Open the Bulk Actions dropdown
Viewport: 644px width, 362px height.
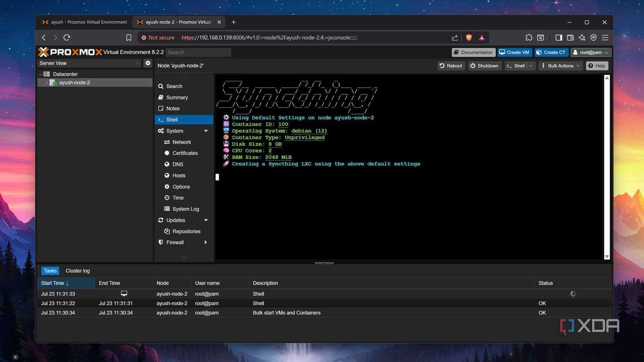tap(560, 66)
